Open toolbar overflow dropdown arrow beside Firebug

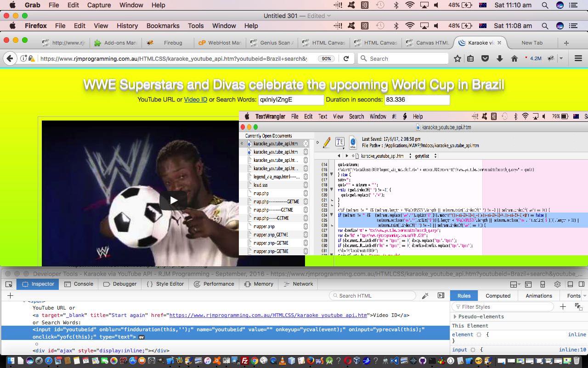tap(561, 58)
